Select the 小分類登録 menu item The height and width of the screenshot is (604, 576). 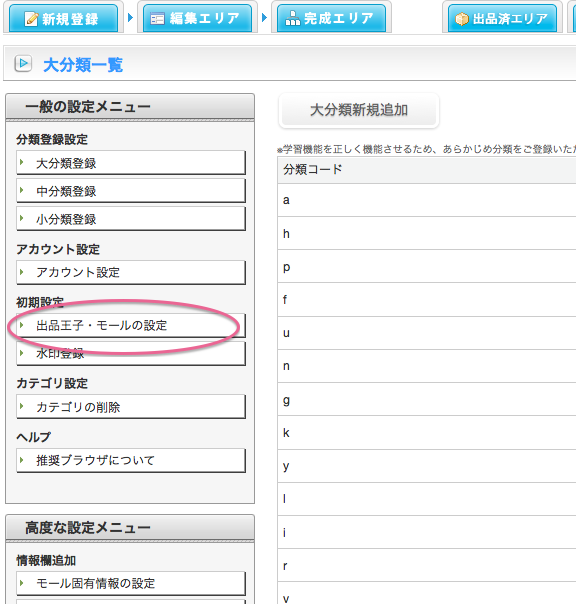point(131,219)
